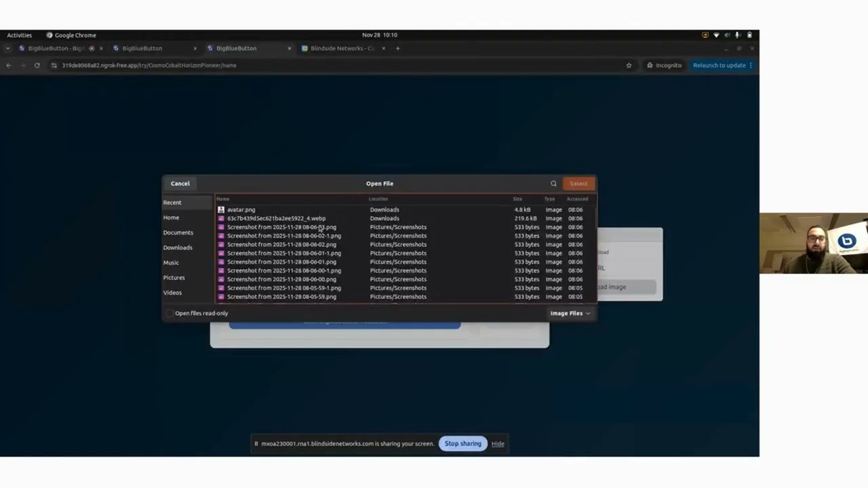The image size is (868, 488).
Task: Open Chrome's three-dot menu beside Relaunch
Action: pos(751,65)
